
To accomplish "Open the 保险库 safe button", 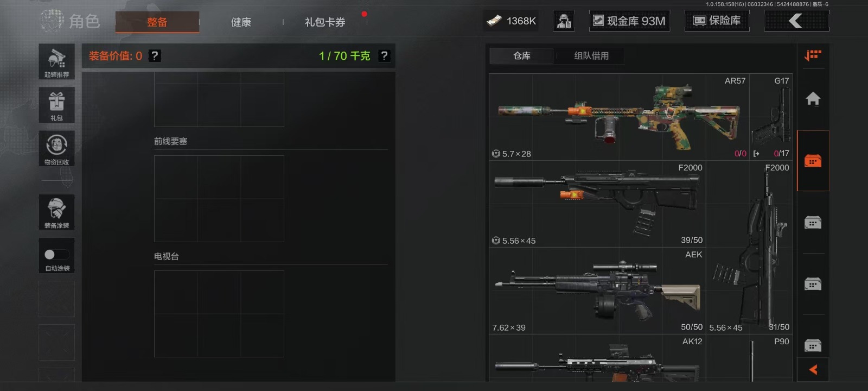I will tap(717, 21).
